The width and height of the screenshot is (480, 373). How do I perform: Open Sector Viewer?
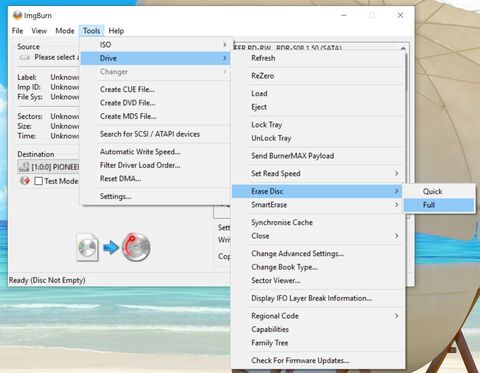tap(318, 280)
